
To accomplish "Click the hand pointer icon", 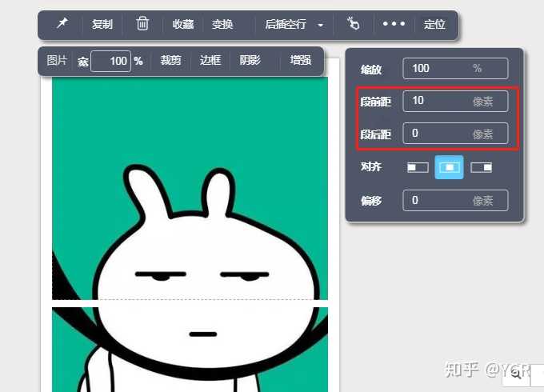I will pyautogui.click(x=353, y=23).
